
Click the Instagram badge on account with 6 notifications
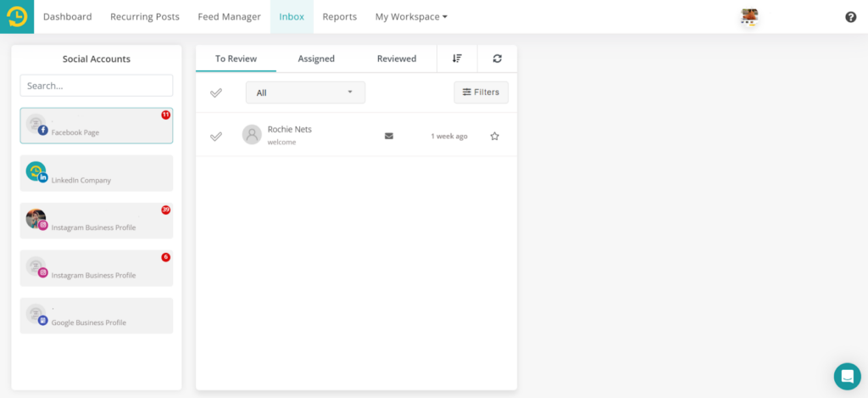click(43, 272)
